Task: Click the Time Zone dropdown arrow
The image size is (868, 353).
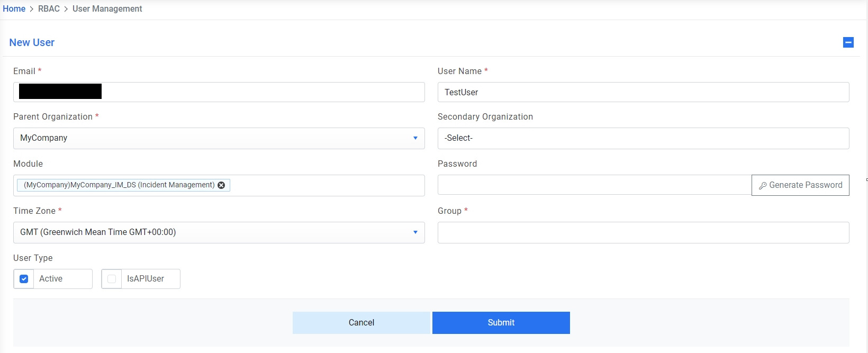Action: tap(415, 232)
